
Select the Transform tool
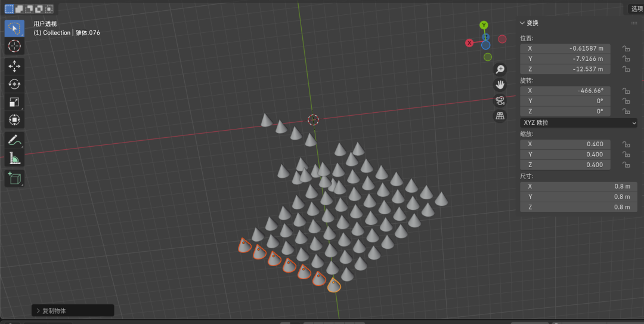click(14, 120)
